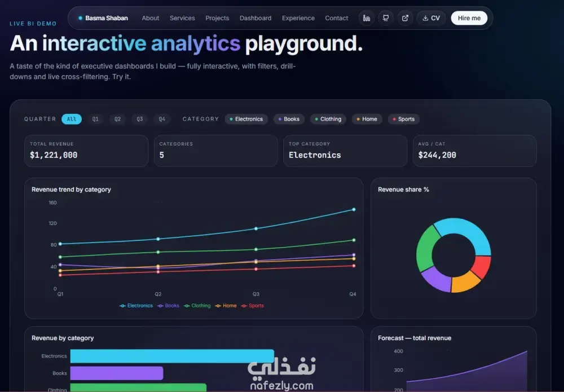The image size is (564, 392).
Task: Toggle Home series in chart legend
Action: tap(226, 306)
